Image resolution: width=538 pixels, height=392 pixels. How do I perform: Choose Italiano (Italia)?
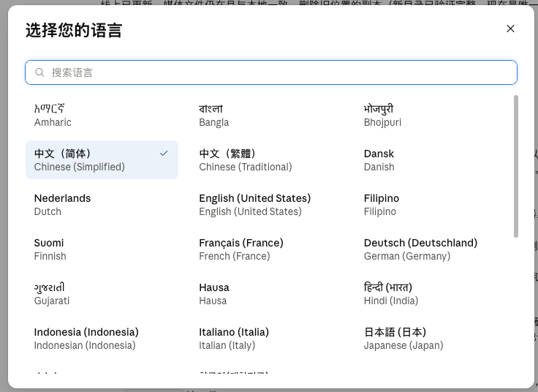pyautogui.click(x=267, y=339)
